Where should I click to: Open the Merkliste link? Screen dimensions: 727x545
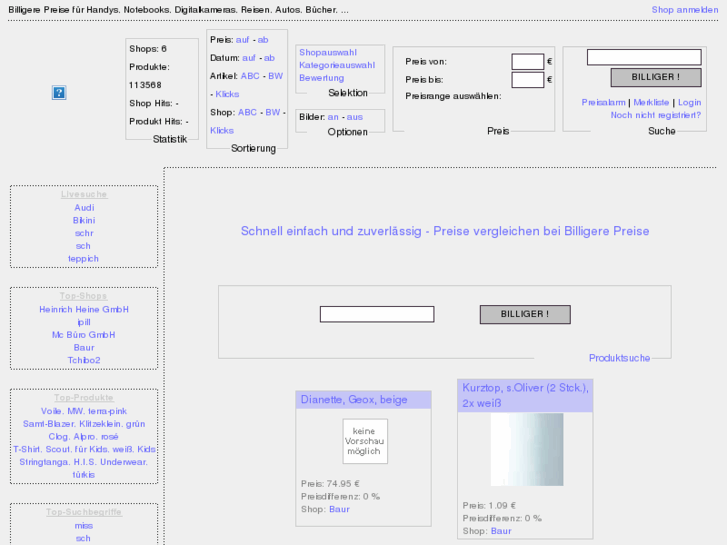[651, 103]
